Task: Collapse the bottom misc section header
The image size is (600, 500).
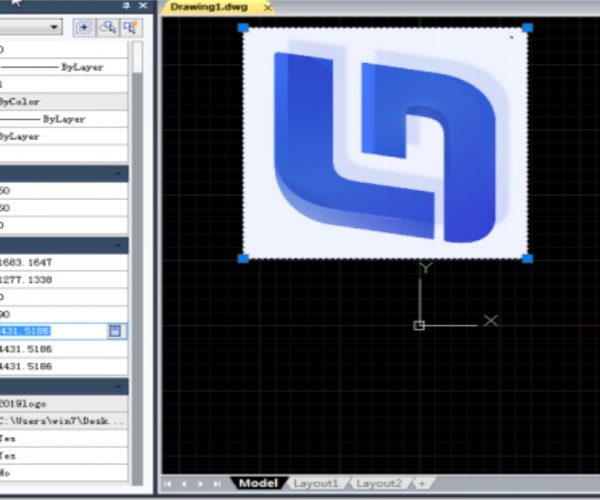Action: (x=118, y=386)
